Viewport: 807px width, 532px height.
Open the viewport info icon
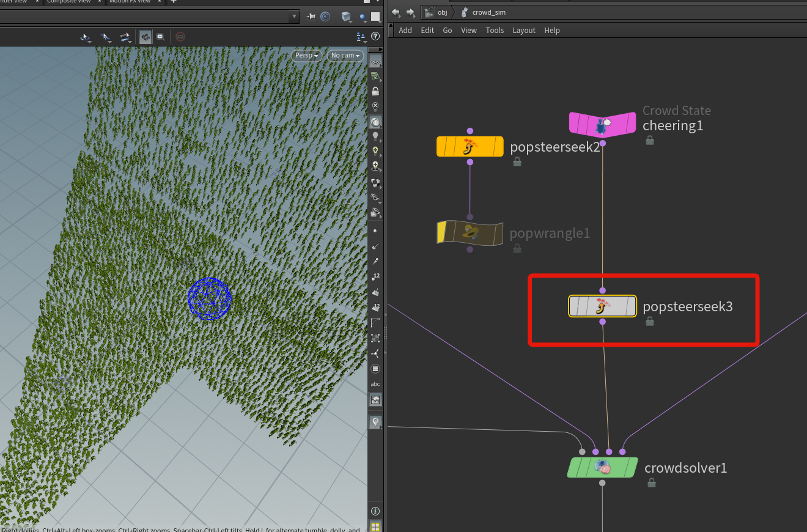coord(375,511)
